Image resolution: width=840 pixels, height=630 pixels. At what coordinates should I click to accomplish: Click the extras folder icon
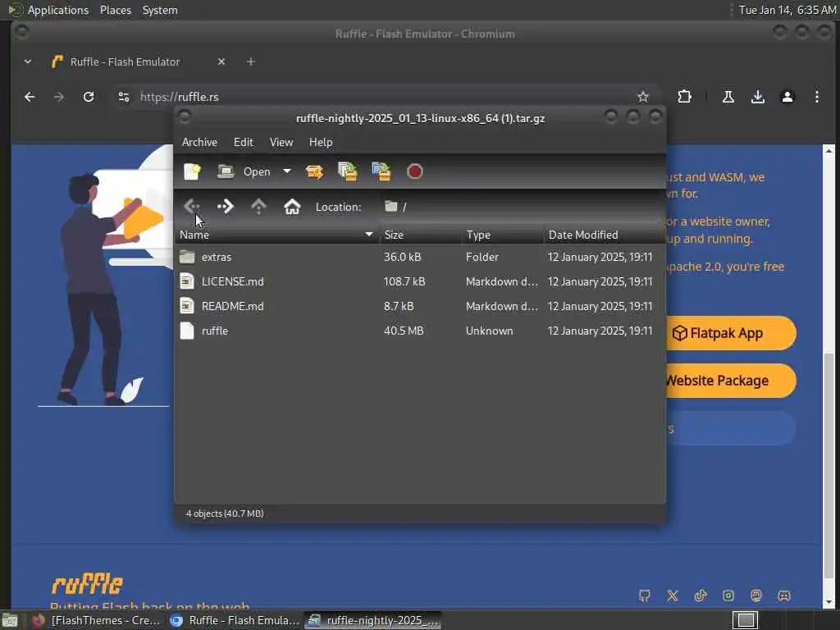coord(187,257)
